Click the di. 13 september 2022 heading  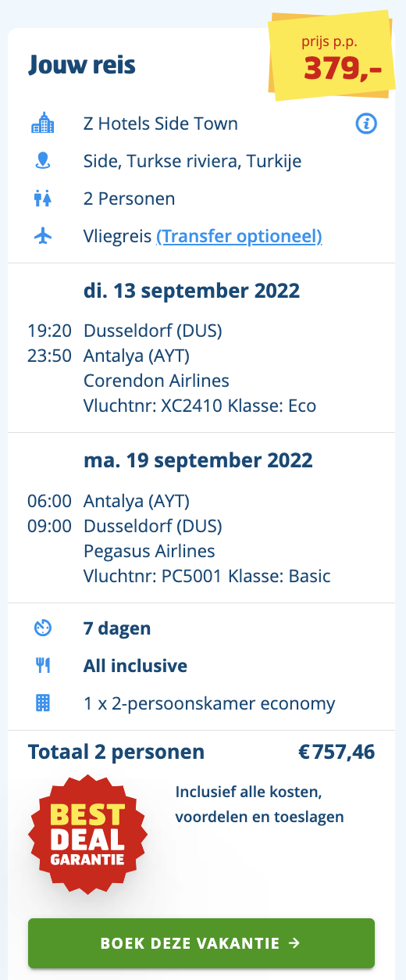pos(191,291)
